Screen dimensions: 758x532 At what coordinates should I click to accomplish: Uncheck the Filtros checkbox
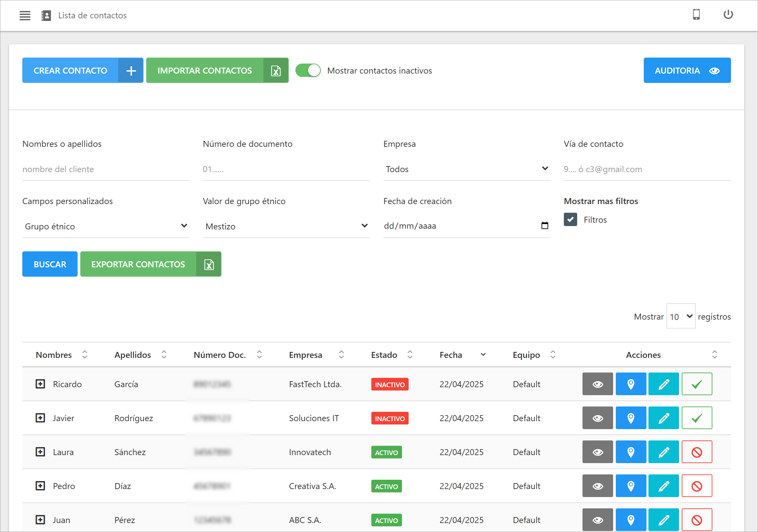pyautogui.click(x=570, y=220)
